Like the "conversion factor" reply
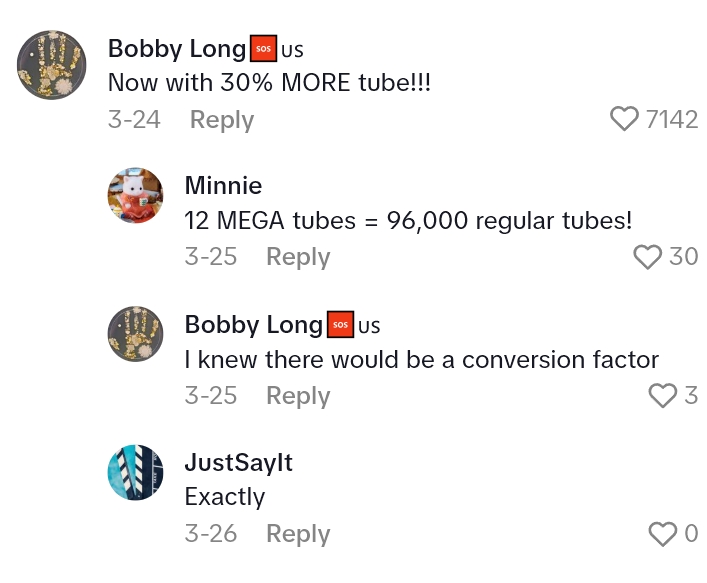The image size is (707, 583). [x=663, y=396]
